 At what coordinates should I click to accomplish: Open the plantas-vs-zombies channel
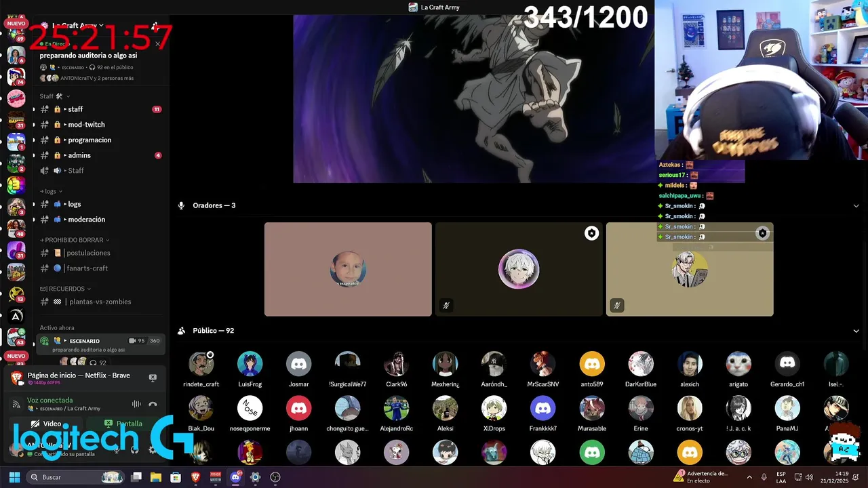(100, 302)
